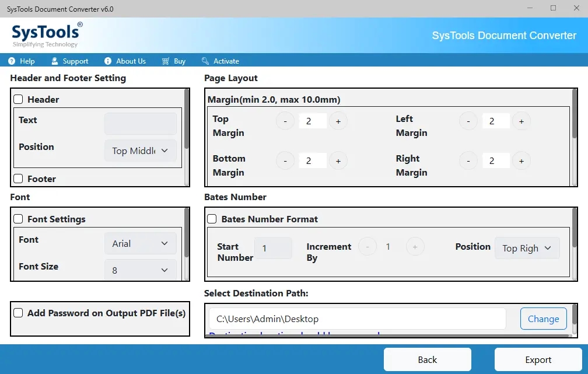This screenshot has width=588, height=374.
Task: Decrease the Left Margin value
Action: pos(468,121)
